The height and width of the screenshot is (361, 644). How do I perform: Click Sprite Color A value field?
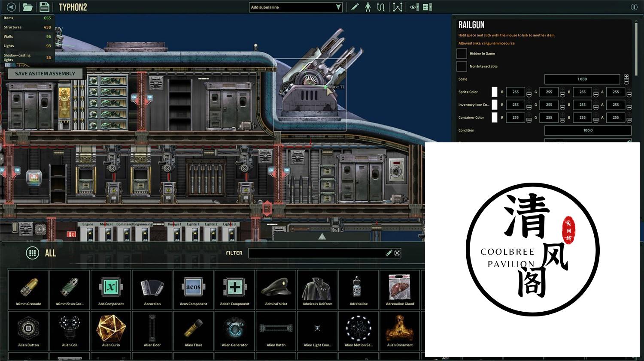pos(616,92)
